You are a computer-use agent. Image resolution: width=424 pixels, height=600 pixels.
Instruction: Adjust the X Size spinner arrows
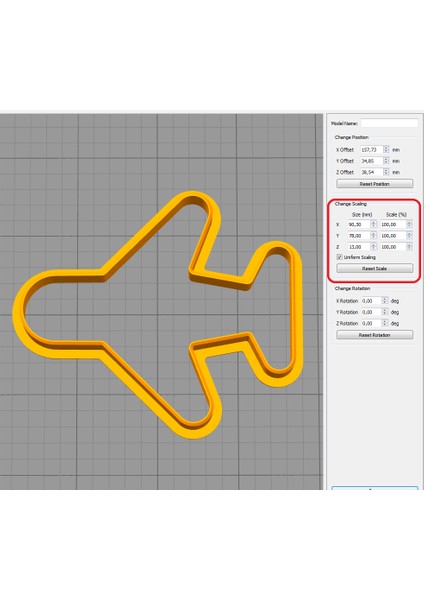373,224
